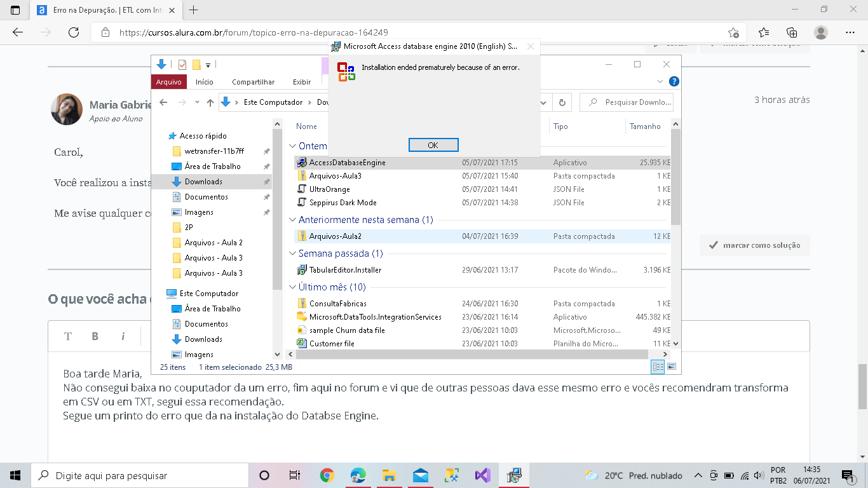Go up one folder level in Explorer
This screenshot has height=488, width=868.
[x=210, y=102]
